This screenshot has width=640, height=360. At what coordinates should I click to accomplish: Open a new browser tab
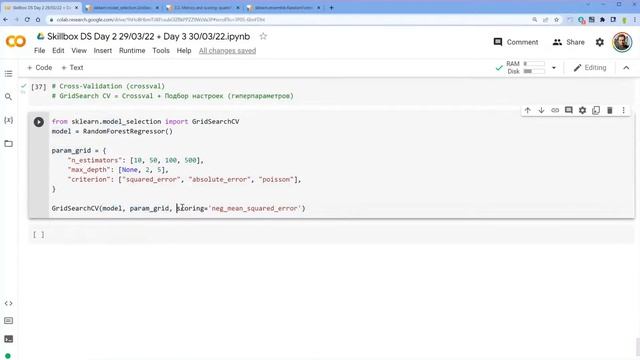click(331, 8)
